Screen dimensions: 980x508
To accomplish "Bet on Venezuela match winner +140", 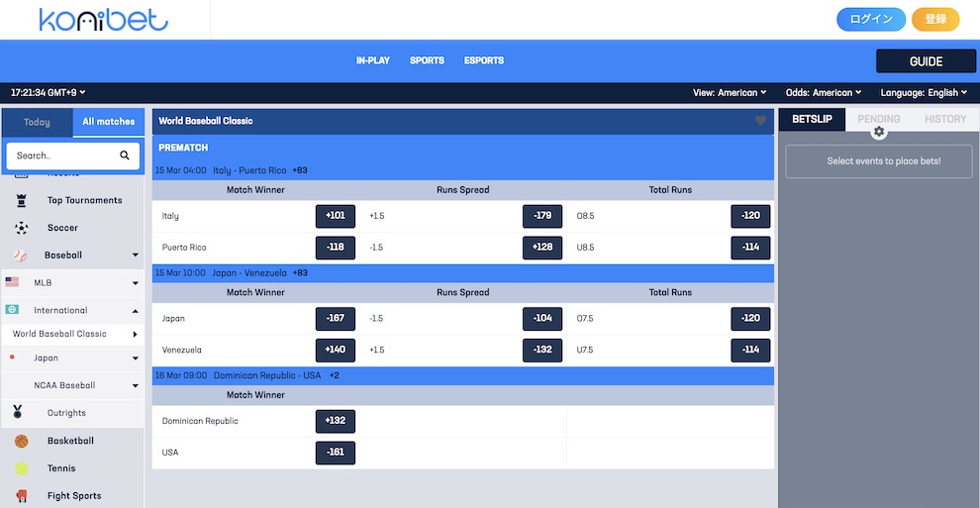I will point(335,350).
